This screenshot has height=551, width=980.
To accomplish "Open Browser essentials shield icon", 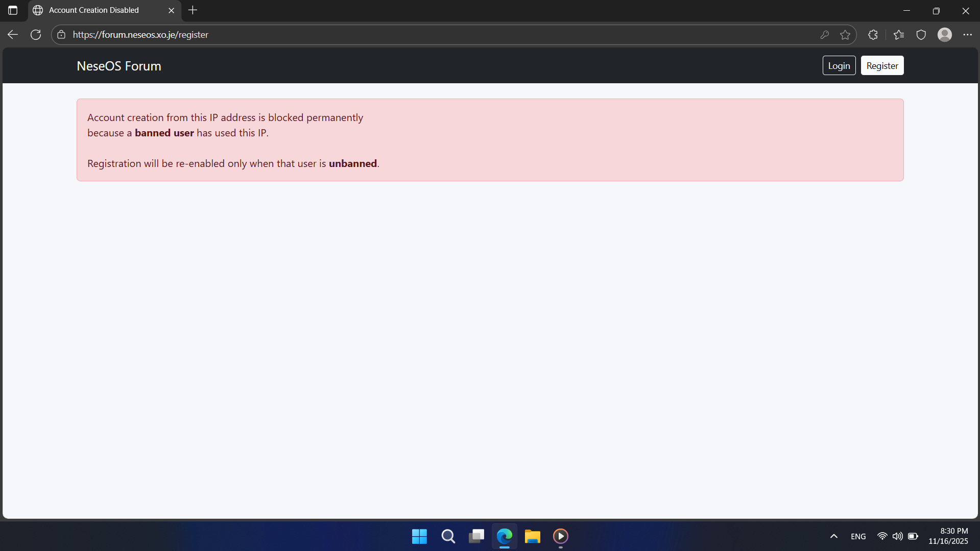I will coord(921,35).
